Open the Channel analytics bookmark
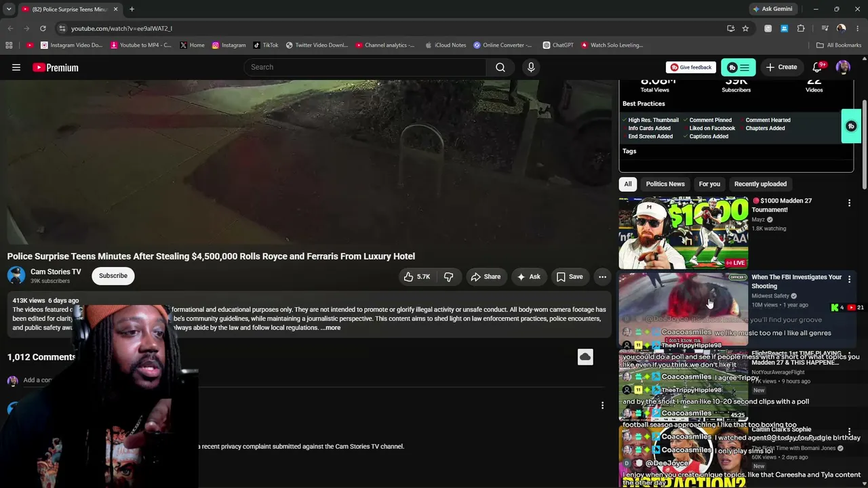Image resolution: width=868 pixels, height=488 pixels. coord(385,45)
